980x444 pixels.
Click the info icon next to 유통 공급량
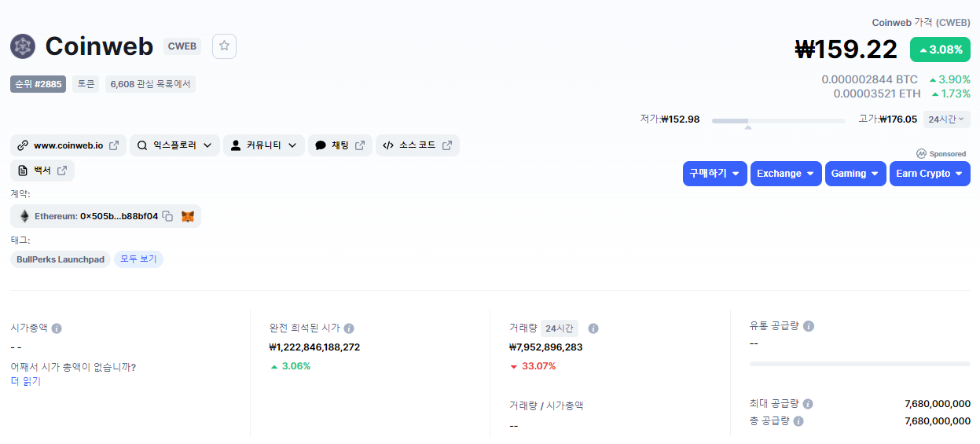(x=809, y=326)
